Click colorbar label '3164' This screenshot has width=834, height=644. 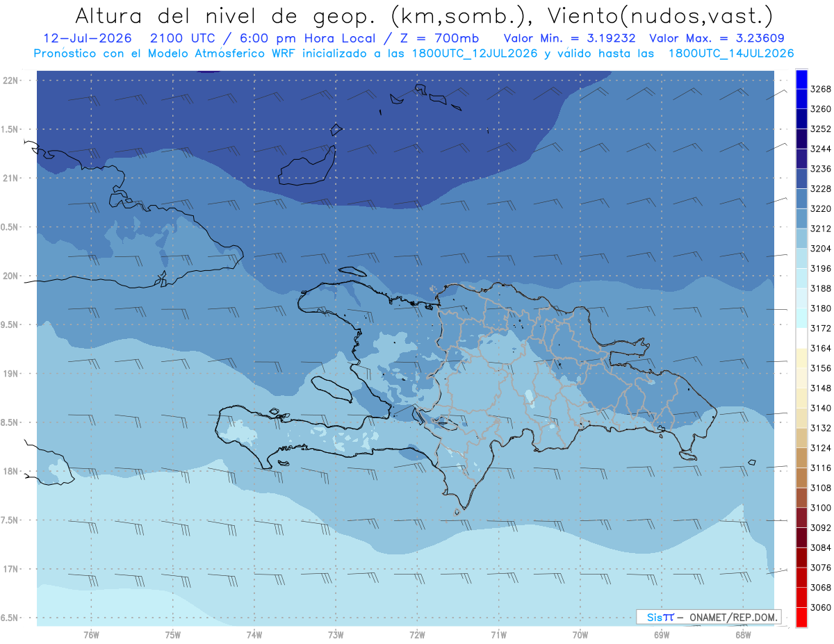pyautogui.click(x=821, y=348)
